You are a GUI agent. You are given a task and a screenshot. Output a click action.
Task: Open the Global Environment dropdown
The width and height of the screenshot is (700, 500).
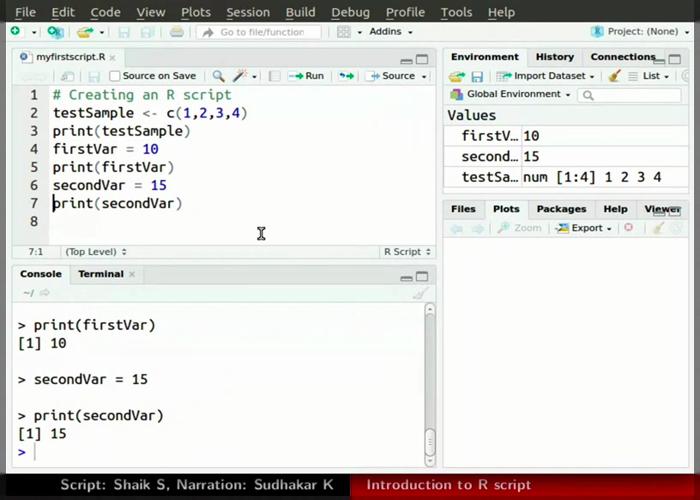tap(512, 95)
